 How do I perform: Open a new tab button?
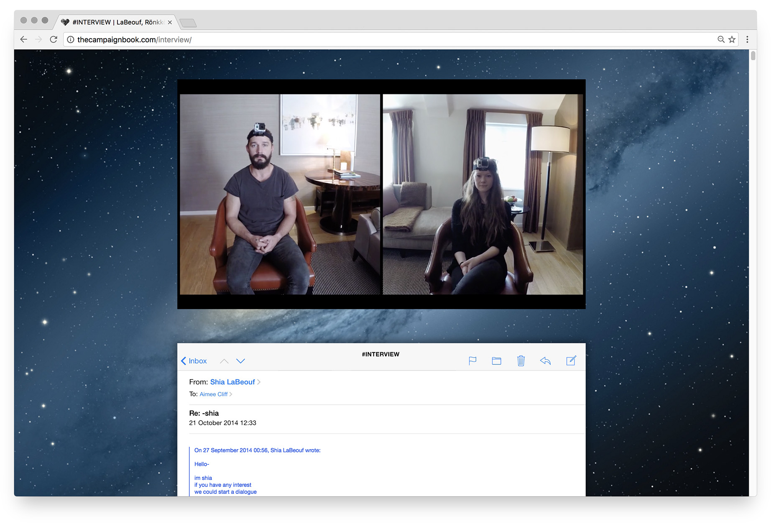point(188,23)
